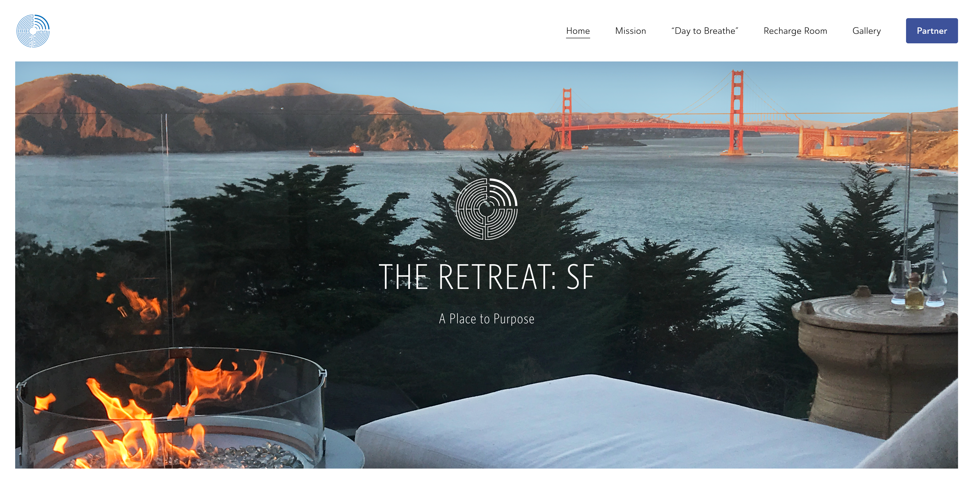Click the orange cargo ship in bay

point(336,151)
